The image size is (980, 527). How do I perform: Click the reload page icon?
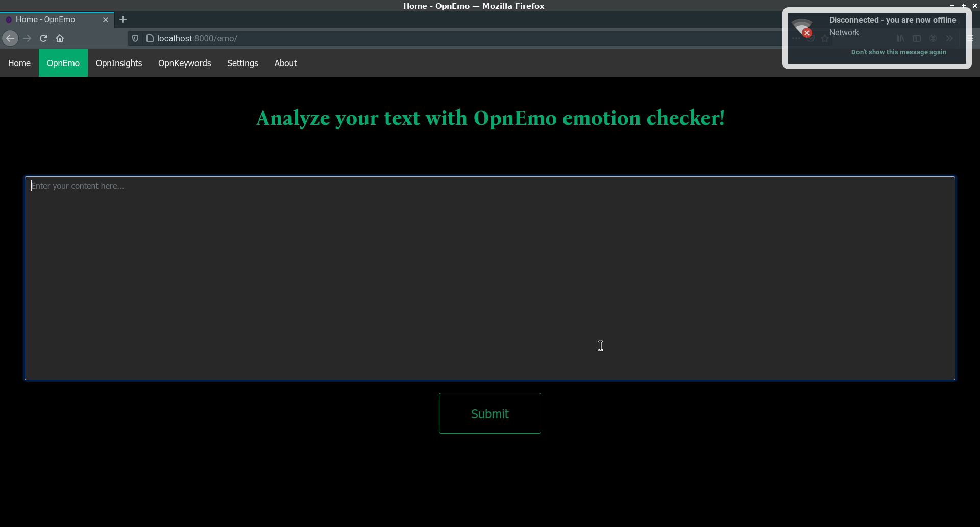coord(43,38)
